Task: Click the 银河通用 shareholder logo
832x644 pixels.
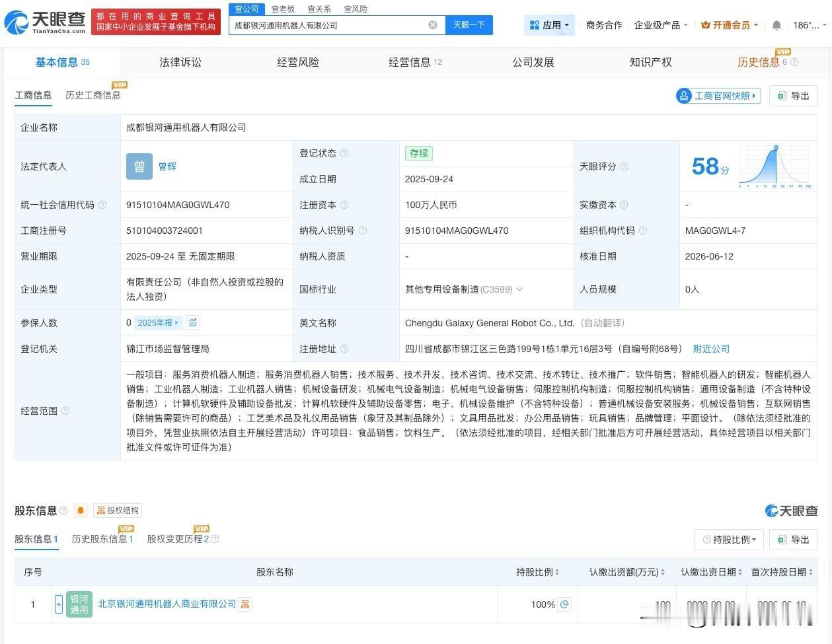Action: tap(79, 604)
